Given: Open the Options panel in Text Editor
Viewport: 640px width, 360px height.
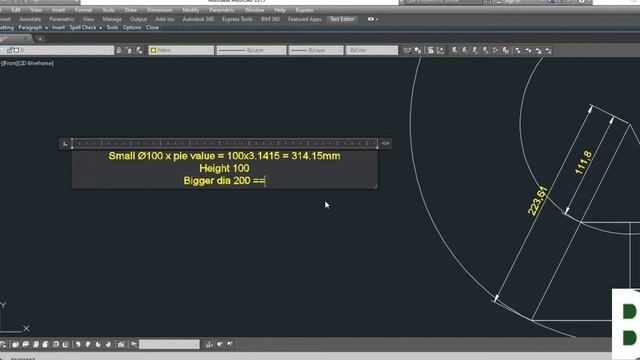Looking at the screenshot, I should [132, 28].
